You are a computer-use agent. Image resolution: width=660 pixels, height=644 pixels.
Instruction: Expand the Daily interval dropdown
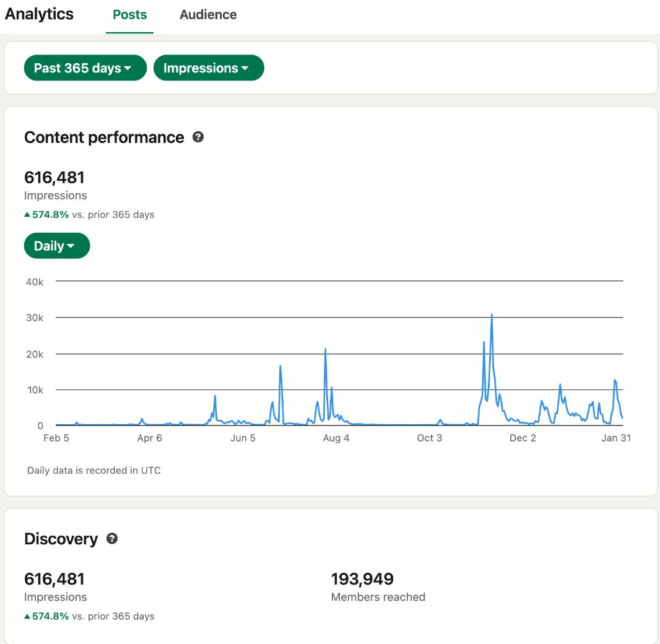57,246
